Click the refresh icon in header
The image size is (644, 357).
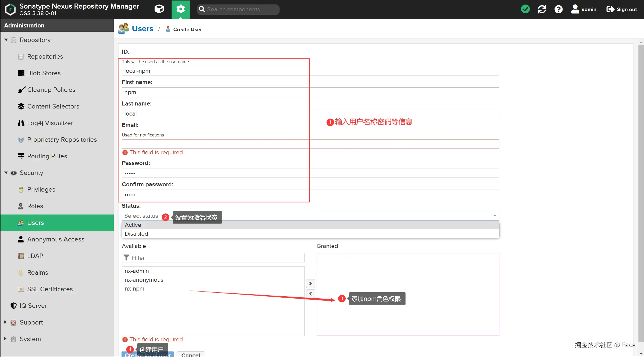point(542,9)
